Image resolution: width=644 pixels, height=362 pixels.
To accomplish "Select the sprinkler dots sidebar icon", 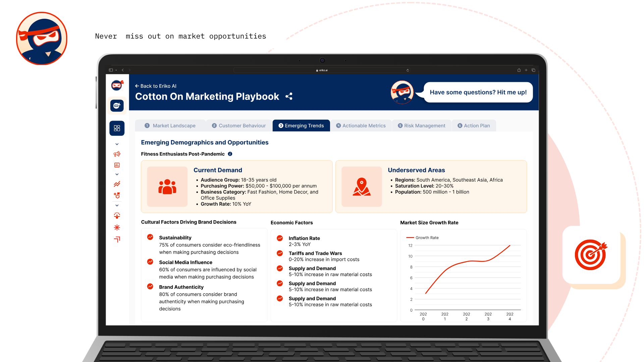I will click(117, 215).
